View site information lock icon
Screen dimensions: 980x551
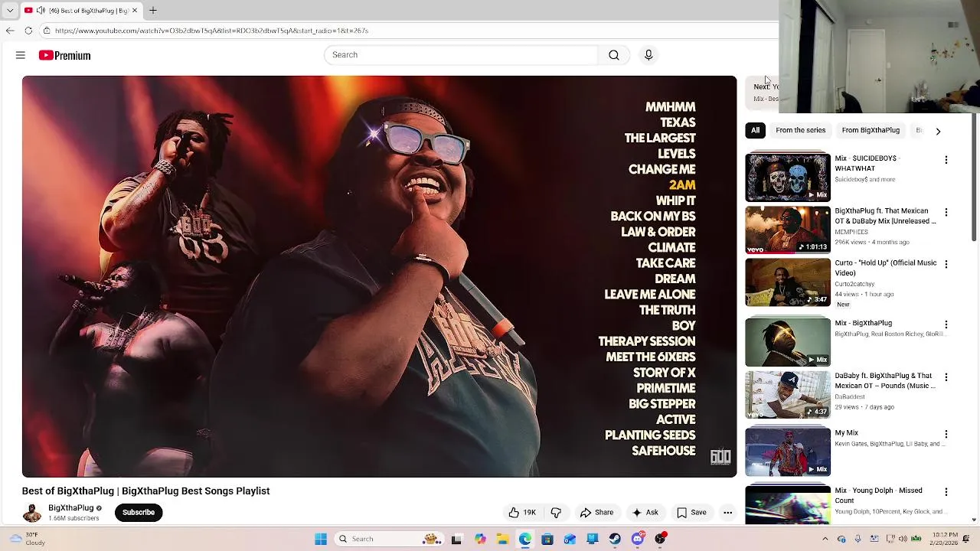(x=47, y=31)
